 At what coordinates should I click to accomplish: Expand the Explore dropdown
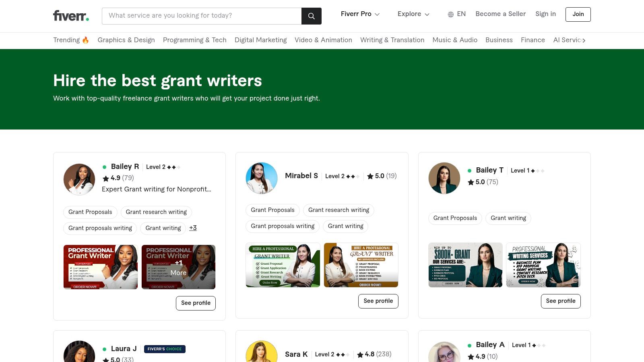[x=413, y=14]
